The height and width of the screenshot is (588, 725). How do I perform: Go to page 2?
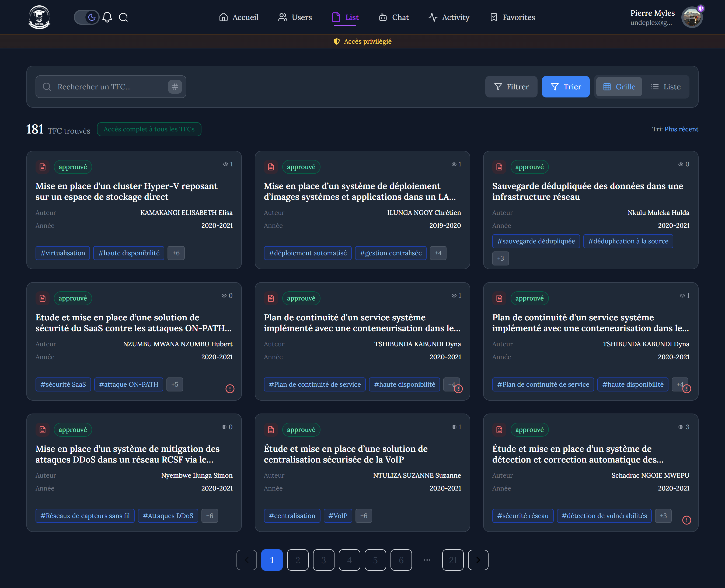(297, 560)
